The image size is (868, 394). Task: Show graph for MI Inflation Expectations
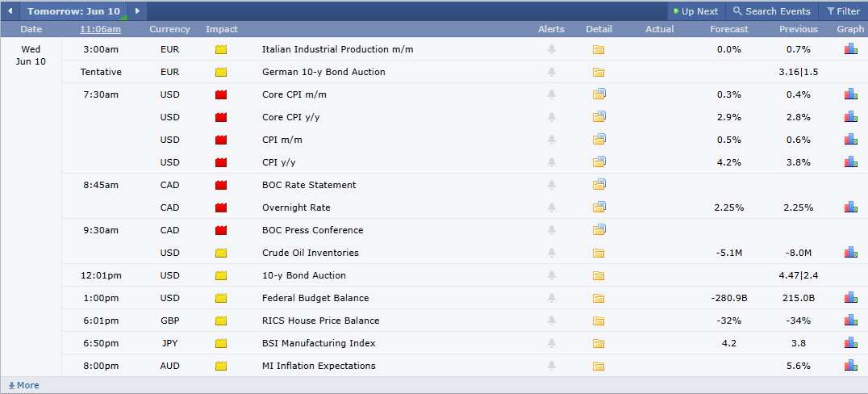coord(851,365)
